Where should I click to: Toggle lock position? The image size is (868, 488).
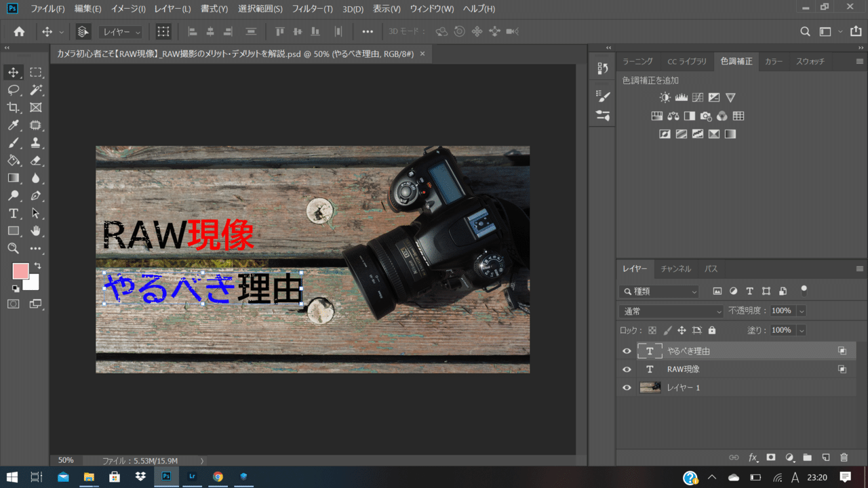coord(682,330)
